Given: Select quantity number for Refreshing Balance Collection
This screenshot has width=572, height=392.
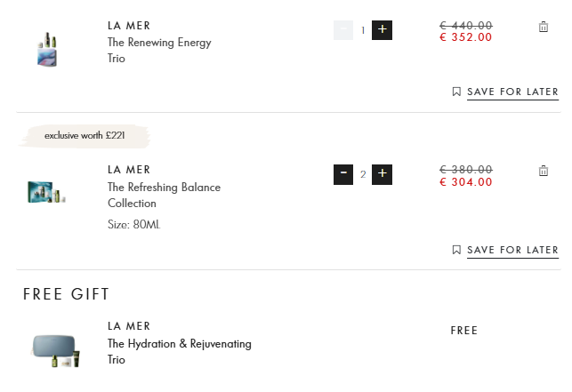Looking at the screenshot, I should [363, 174].
